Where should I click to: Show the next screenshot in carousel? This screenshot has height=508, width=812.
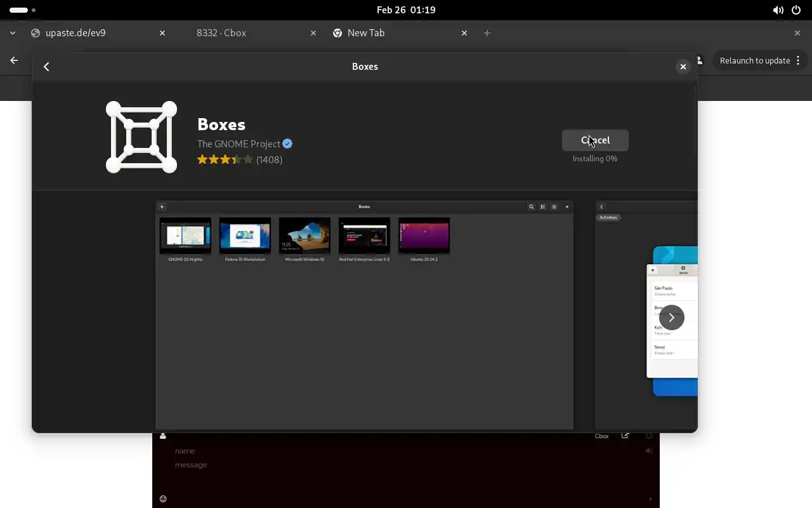[x=671, y=317]
